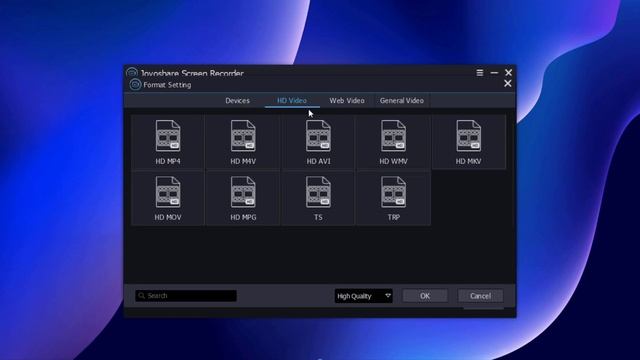Switch to the Devices tab
The width and height of the screenshot is (640, 360).
(237, 100)
